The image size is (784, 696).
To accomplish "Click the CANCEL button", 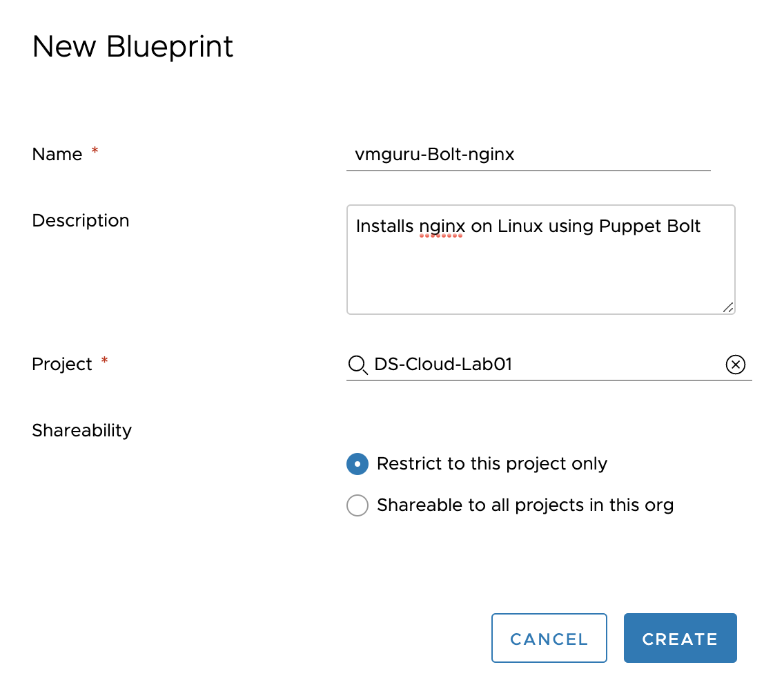I will pyautogui.click(x=549, y=638).
